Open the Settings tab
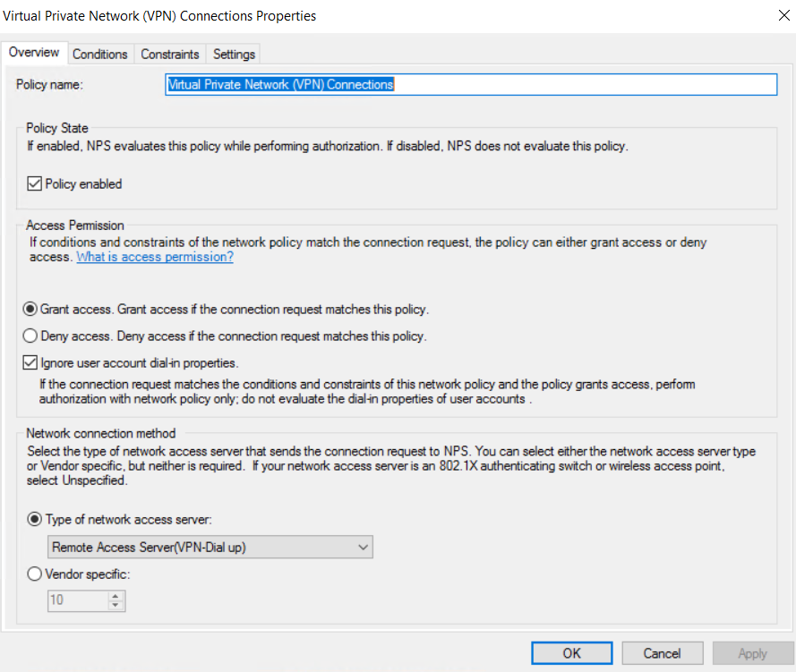The width and height of the screenshot is (796, 672). (x=234, y=54)
